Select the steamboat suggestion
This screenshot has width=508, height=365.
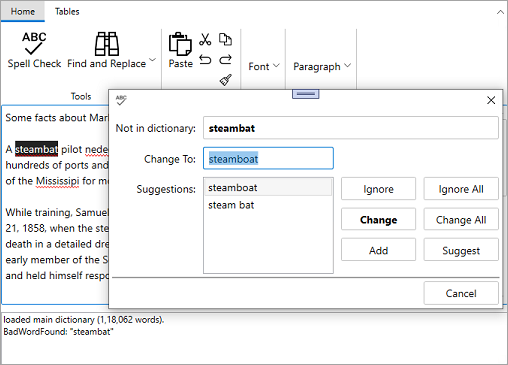click(268, 187)
